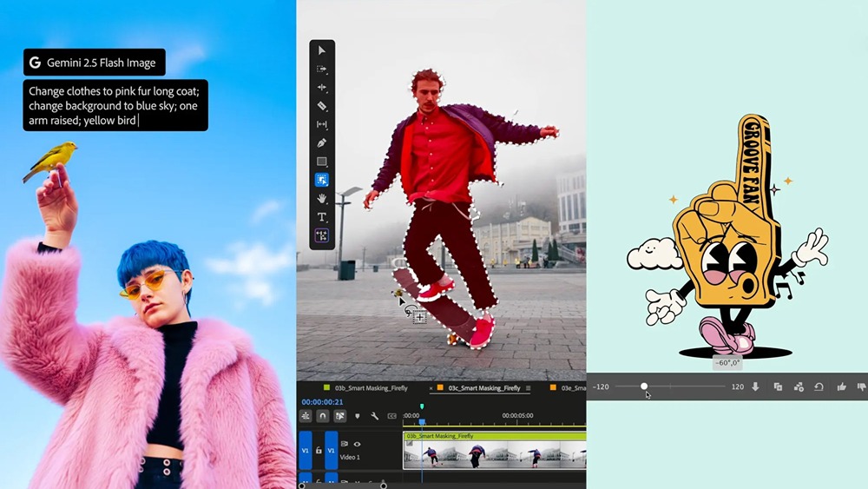Select the Type tool
Screen dimensions: 868x489
322,217
